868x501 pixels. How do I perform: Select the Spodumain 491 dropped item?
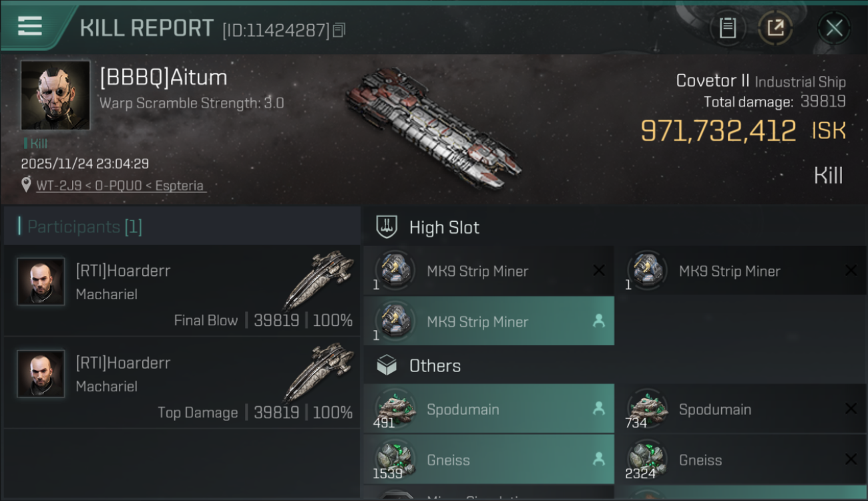(x=489, y=409)
